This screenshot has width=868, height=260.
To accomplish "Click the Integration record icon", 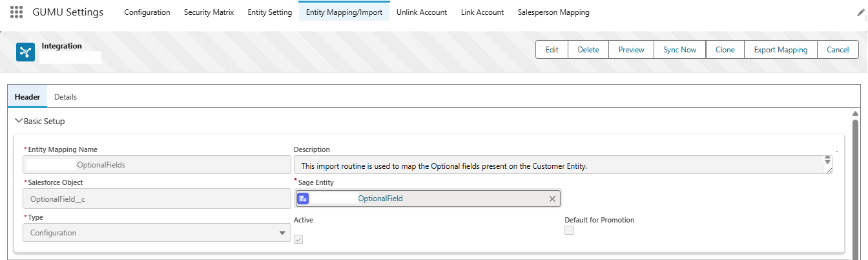I will [x=25, y=52].
